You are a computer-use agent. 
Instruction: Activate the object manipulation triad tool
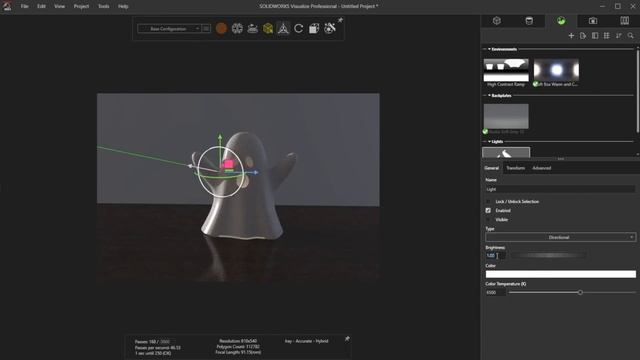coord(283,28)
